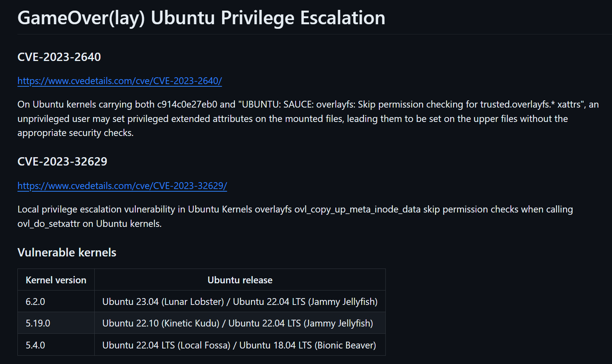Click the Kernel version column header
This screenshot has height=364, width=612.
coord(56,280)
